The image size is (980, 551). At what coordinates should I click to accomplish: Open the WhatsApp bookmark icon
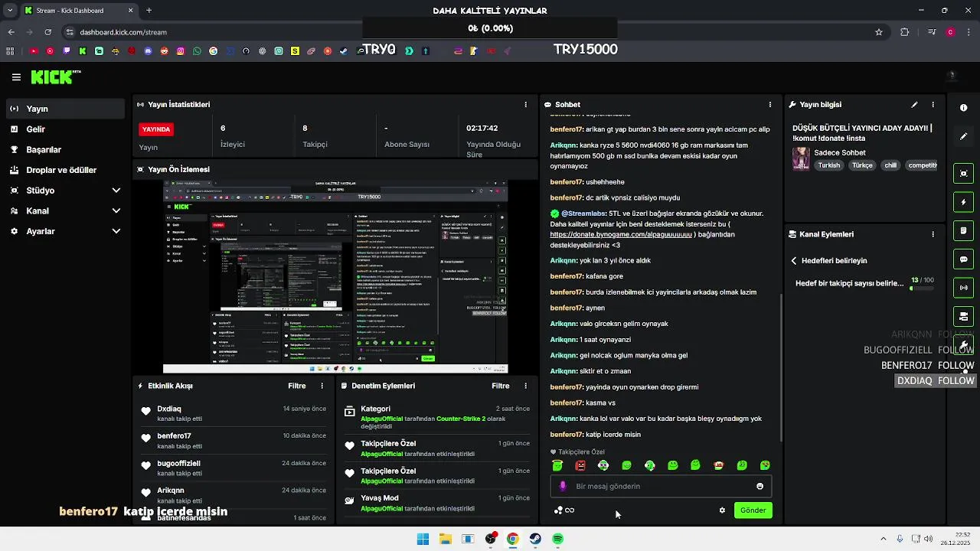197,51
